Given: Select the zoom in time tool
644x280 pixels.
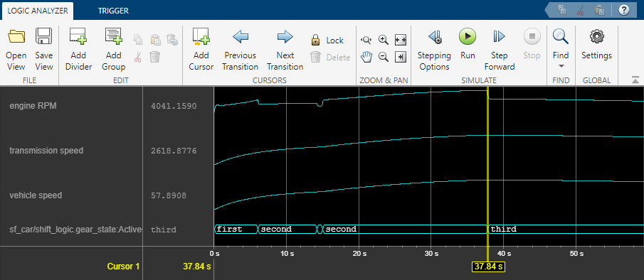Looking at the screenshot, I should click(366, 40).
